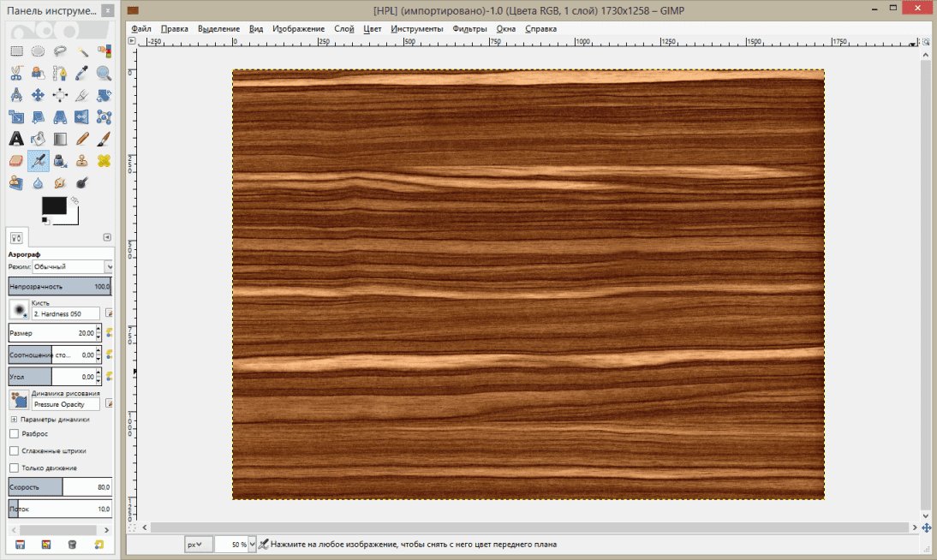Viewport: 937px width, 560px height.
Task: Enable the Разброс checkbox
Action: [14, 434]
